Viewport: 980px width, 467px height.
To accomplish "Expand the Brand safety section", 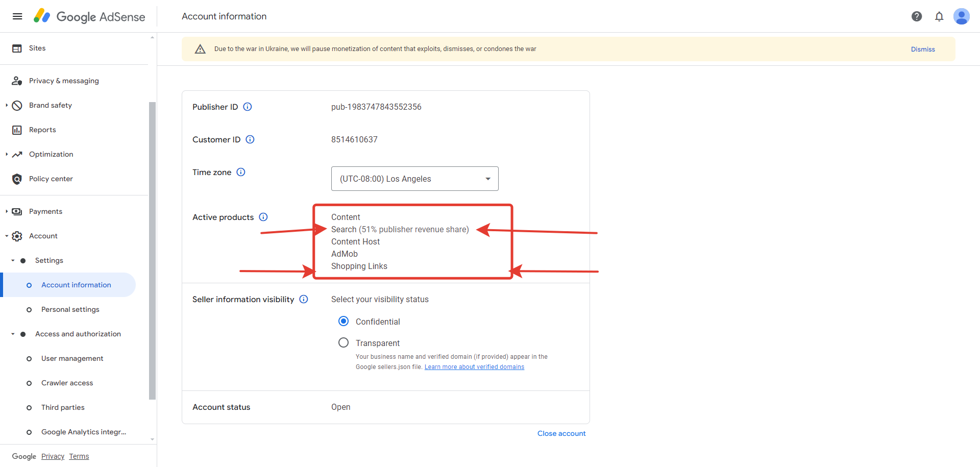I will tap(7, 105).
